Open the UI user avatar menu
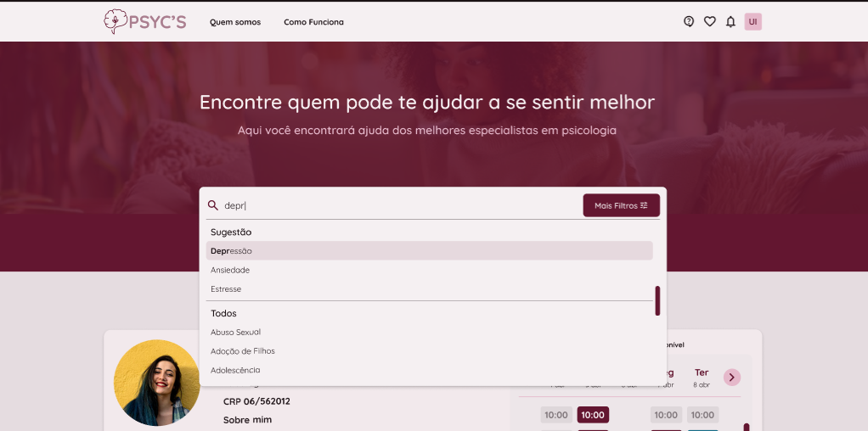This screenshot has width=868, height=431. [752, 22]
